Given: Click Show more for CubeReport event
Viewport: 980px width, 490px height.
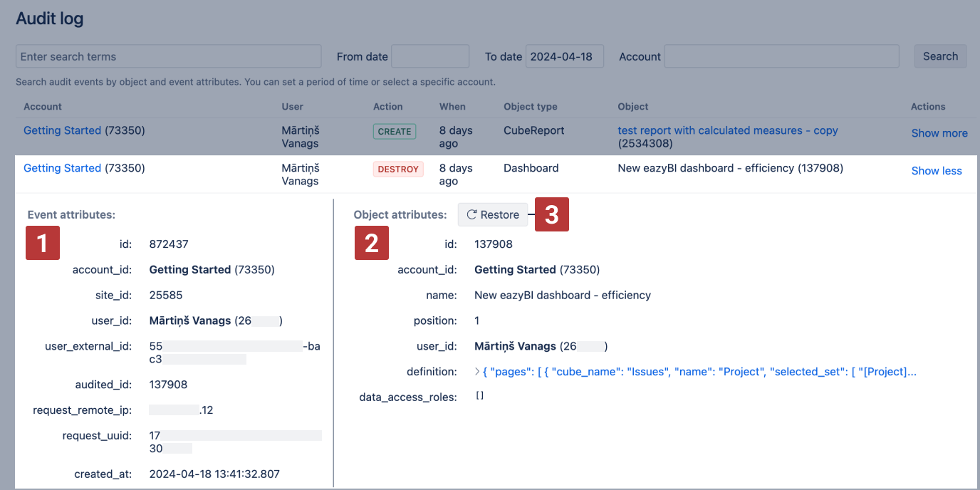Looking at the screenshot, I should click(x=939, y=133).
